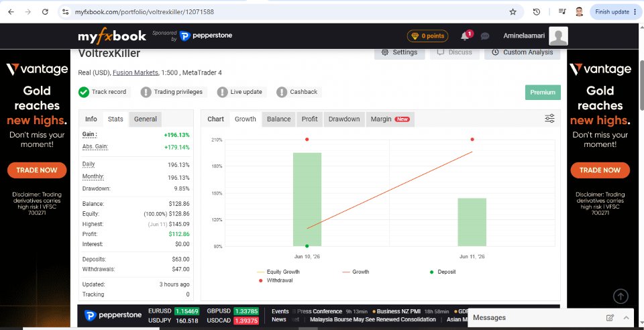Screen dimensions: 644x330
Task: Open site information icon in address bar
Action: [65, 12]
